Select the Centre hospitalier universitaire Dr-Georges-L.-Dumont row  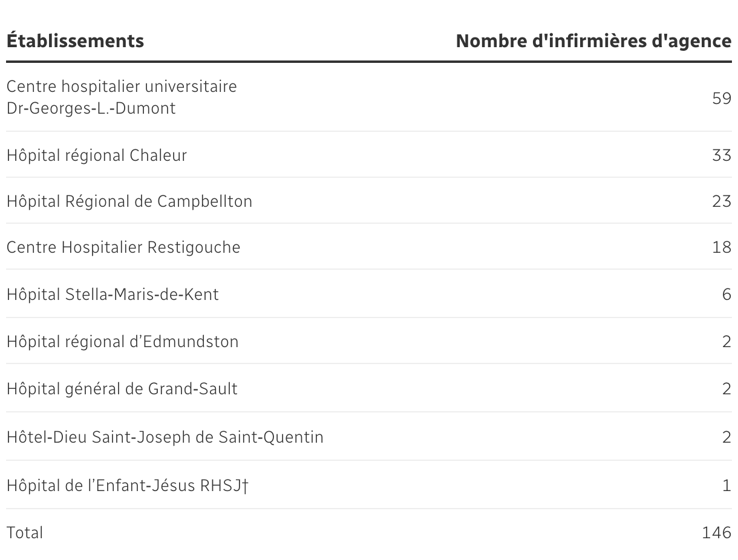click(369, 97)
